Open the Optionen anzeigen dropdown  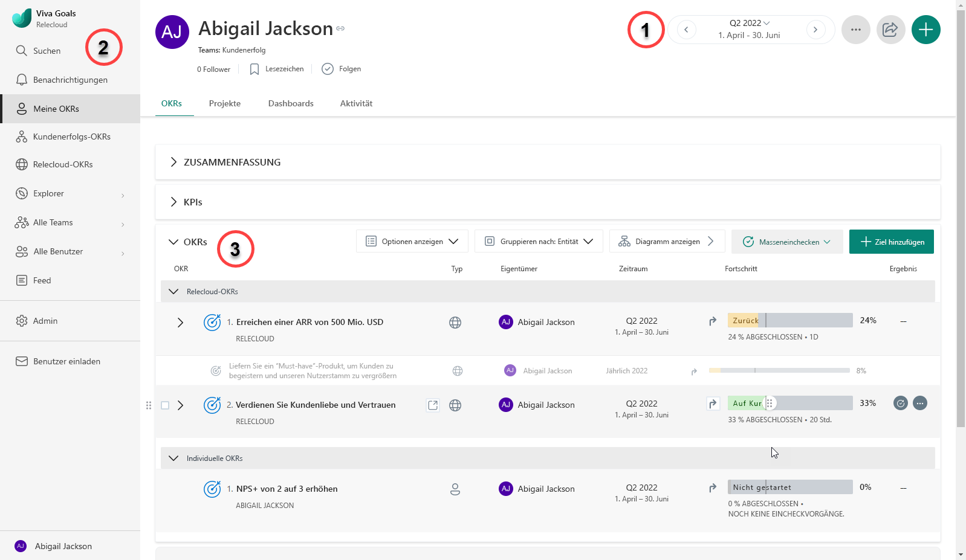click(412, 241)
